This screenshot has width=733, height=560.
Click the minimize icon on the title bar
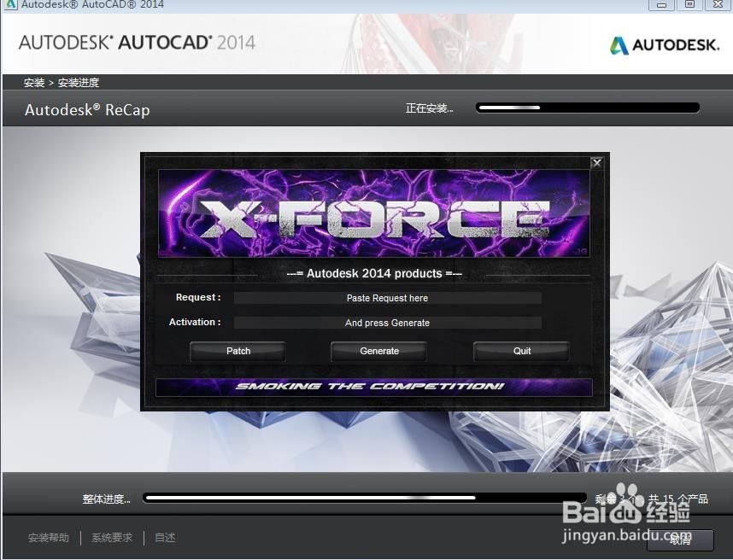pyautogui.click(x=661, y=5)
